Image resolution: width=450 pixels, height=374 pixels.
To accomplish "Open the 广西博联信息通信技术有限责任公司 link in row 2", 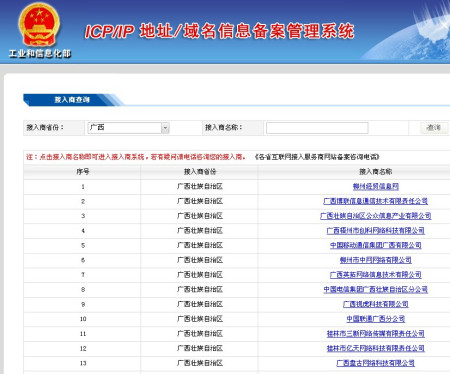I will coord(376,201).
